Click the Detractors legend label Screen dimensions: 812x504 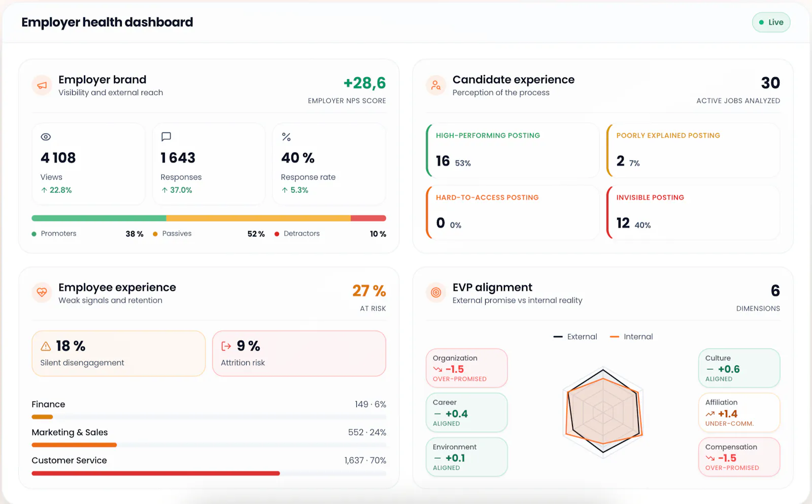coord(301,234)
